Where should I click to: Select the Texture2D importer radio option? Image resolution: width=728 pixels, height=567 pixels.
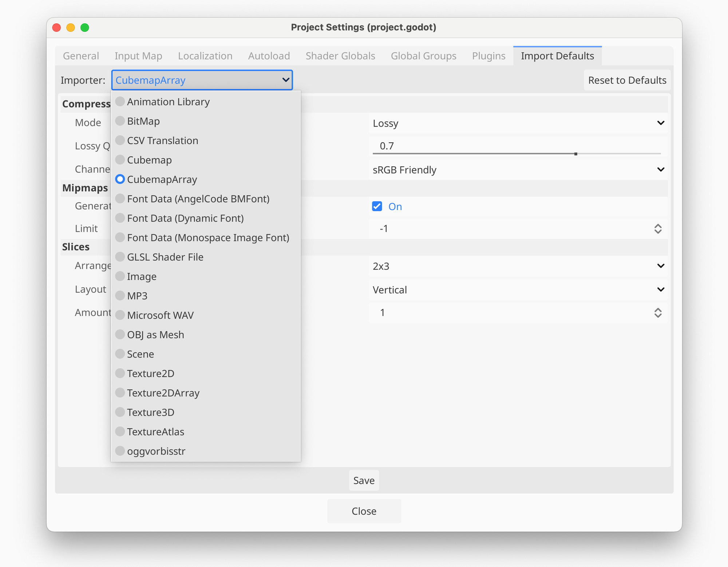pos(150,373)
